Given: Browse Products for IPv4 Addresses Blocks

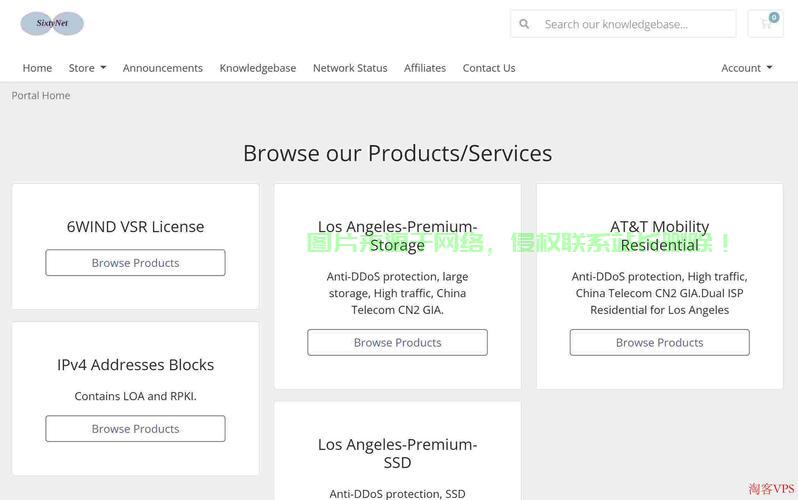Looking at the screenshot, I should tap(135, 429).
